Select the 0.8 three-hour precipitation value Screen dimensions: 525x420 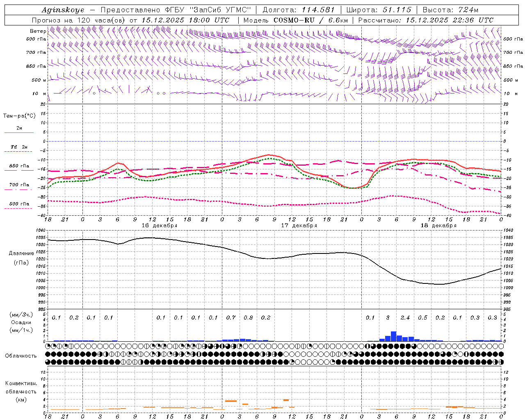click(248, 317)
